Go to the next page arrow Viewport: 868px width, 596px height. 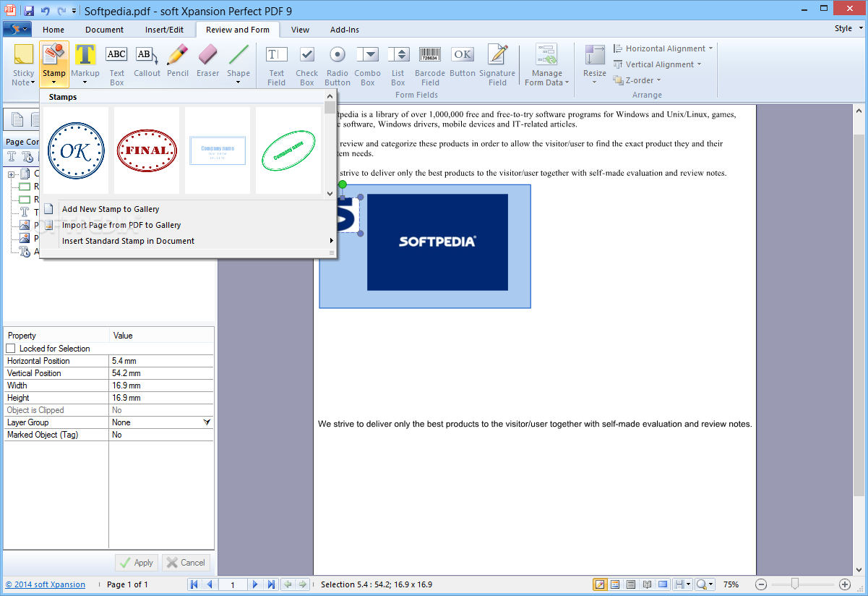(255, 584)
